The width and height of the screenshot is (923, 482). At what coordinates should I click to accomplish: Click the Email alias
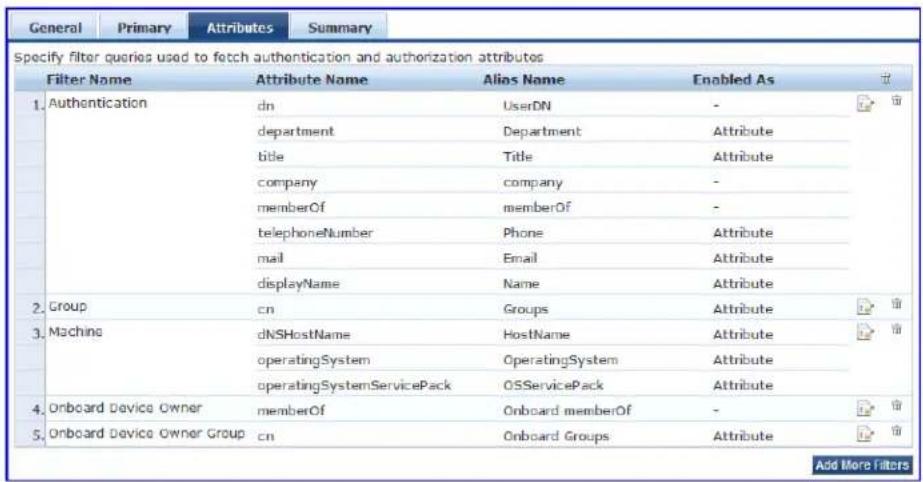(x=520, y=258)
